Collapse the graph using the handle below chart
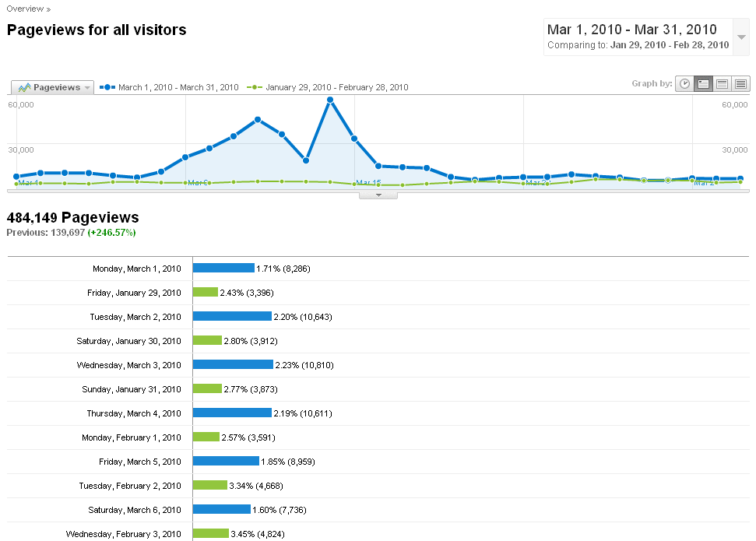756x541 pixels. click(378, 195)
